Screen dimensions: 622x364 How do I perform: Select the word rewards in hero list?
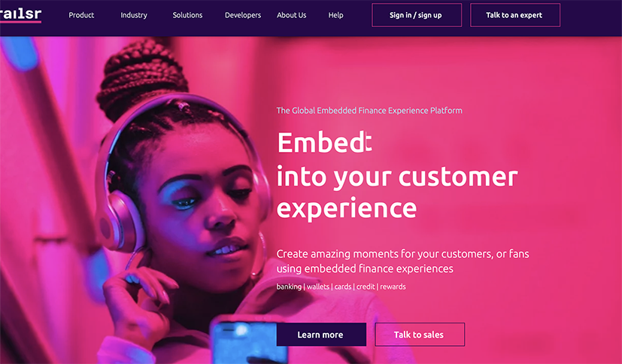[x=393, y=287]
